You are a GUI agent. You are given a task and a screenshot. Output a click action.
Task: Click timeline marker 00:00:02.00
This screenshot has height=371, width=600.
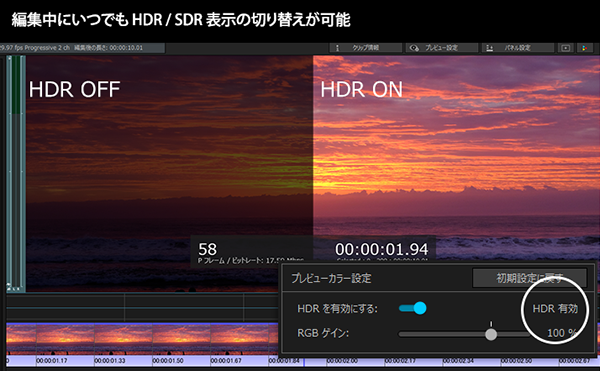[342, 361]
